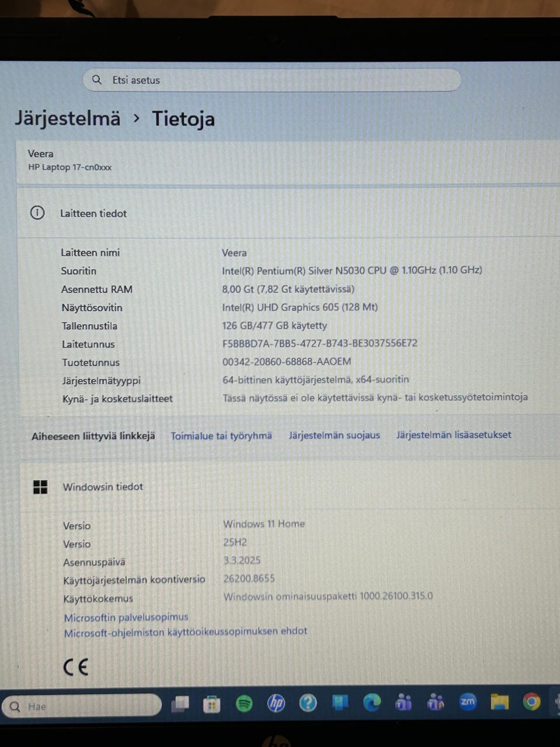The image size is (560, 747).
Task: Open Järjestelmän lisäasetukset link
Action: [454, 434]
